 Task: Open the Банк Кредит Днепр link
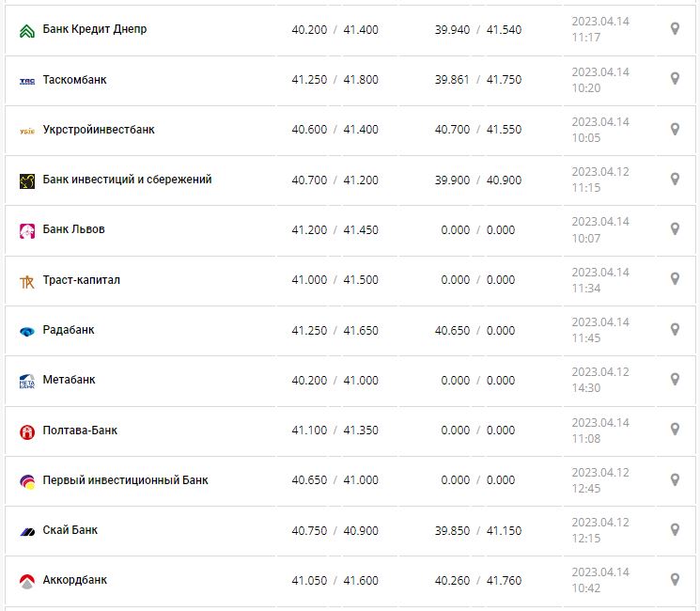(95, 29)
